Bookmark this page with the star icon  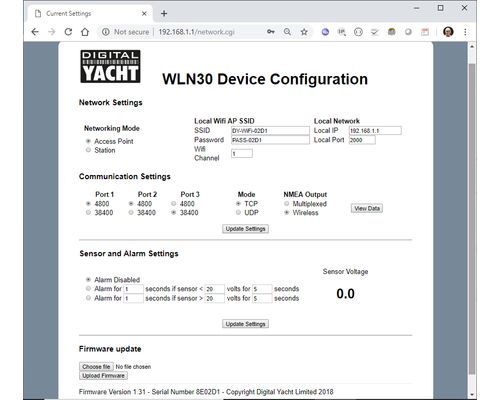pyautogui.click(x=304, y=32)
